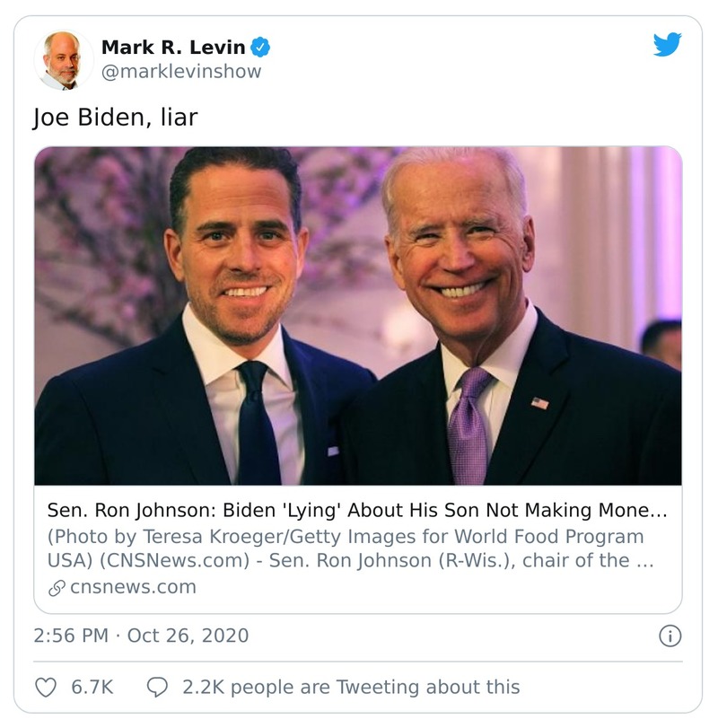Click the American flag lapel pin in the photo

[x=539, y=404]
